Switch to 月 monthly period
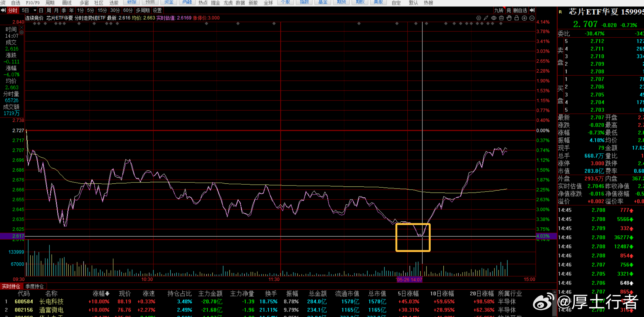Image resolution: width=644 pixels, height=317 pixels. [56, 10]
